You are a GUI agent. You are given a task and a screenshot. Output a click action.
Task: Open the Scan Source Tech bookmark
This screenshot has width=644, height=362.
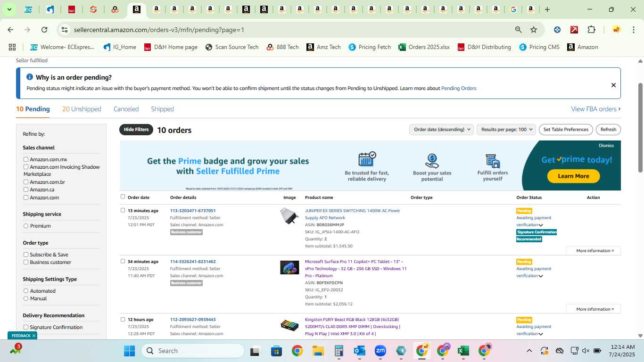pos(232,47)
